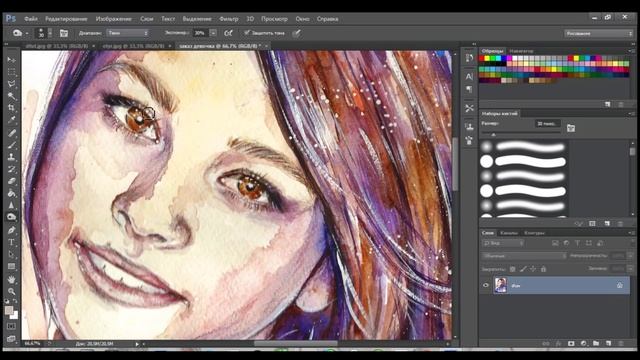Select the Magic Wand tool
The image size is (640, 360).
(x=11, y=96)
